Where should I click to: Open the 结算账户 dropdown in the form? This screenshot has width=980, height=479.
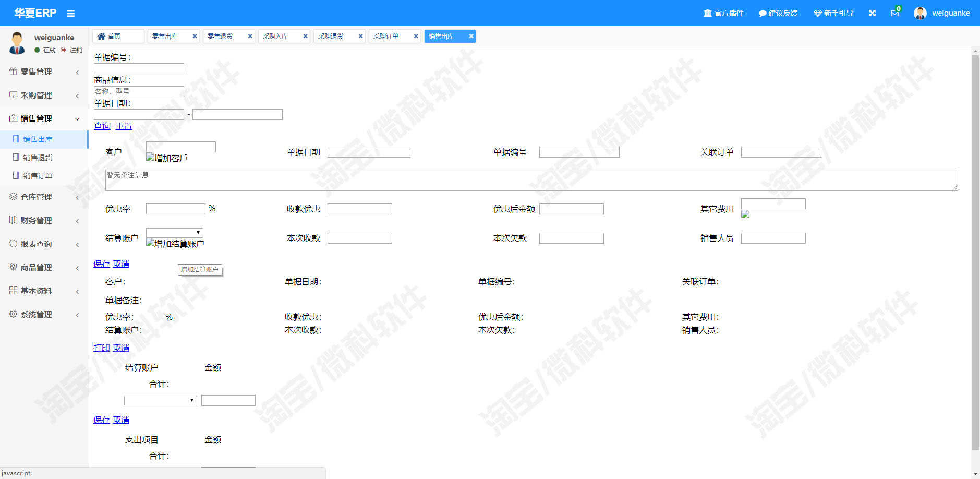(x=175, y=233)
